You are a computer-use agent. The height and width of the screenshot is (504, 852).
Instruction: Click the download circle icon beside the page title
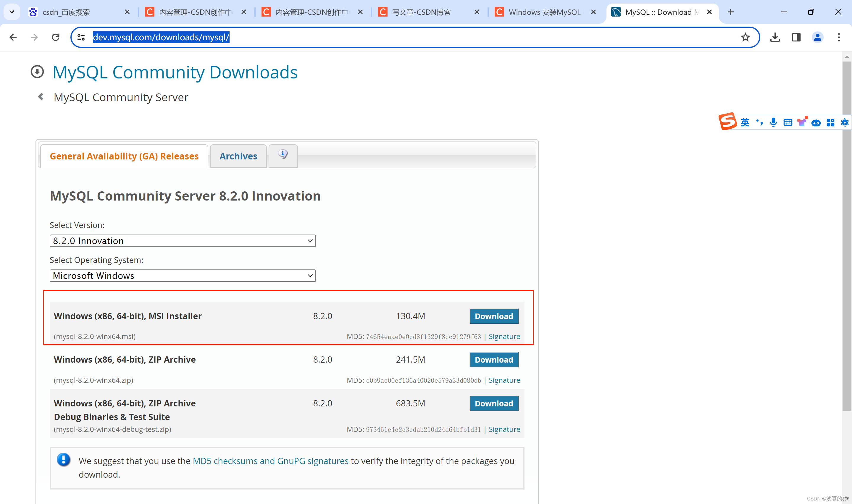tap(37, 72)
